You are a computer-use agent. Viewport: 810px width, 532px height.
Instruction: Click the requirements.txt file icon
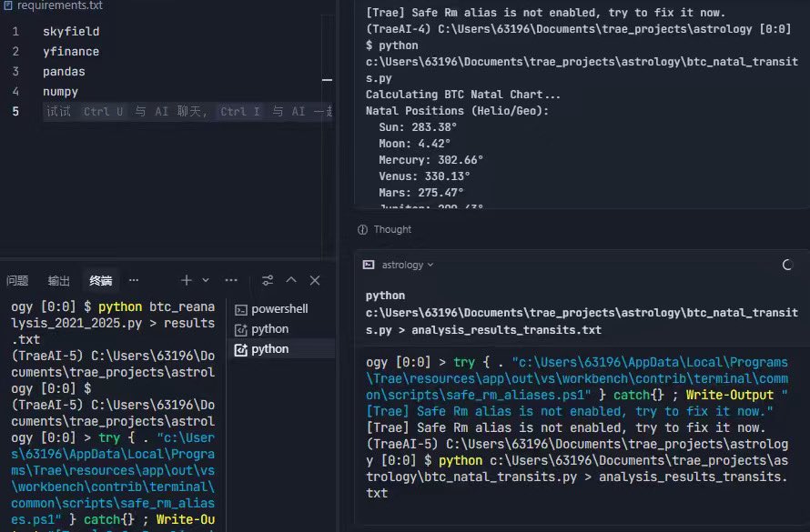8,5
